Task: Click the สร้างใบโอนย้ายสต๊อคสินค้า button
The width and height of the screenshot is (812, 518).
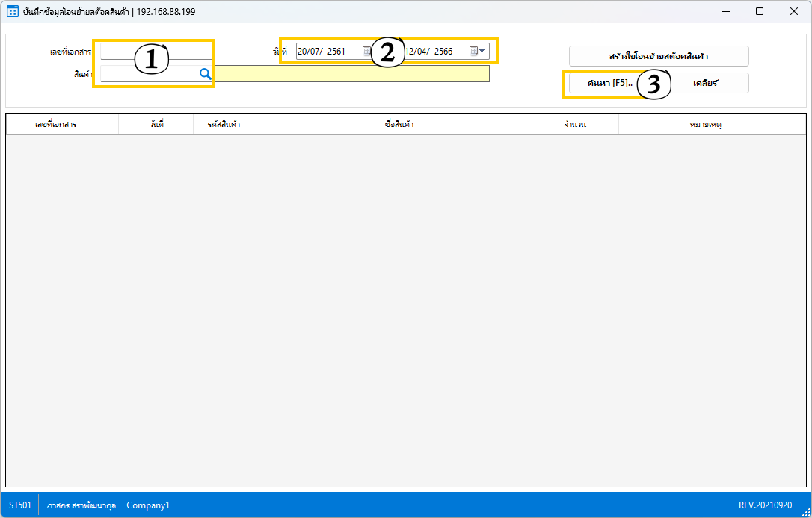Action: pyautogui.click(x=658, y=56)
